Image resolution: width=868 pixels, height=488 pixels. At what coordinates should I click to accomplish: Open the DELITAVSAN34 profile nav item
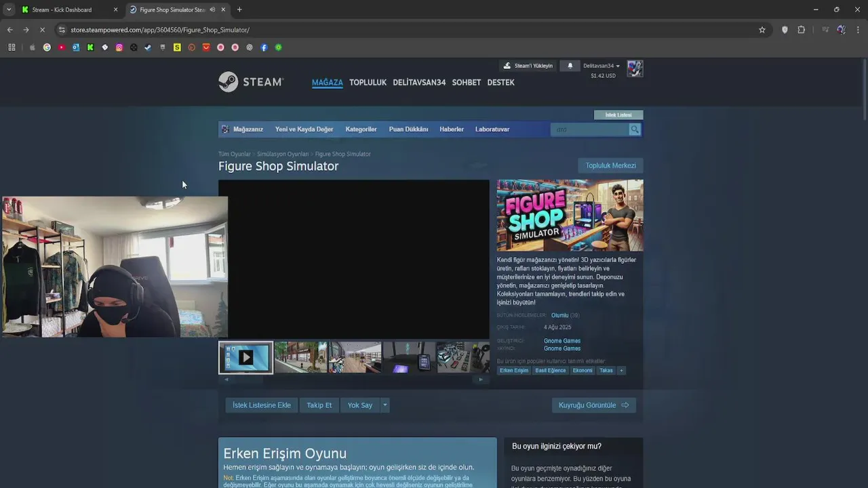[x=419, y=83]
